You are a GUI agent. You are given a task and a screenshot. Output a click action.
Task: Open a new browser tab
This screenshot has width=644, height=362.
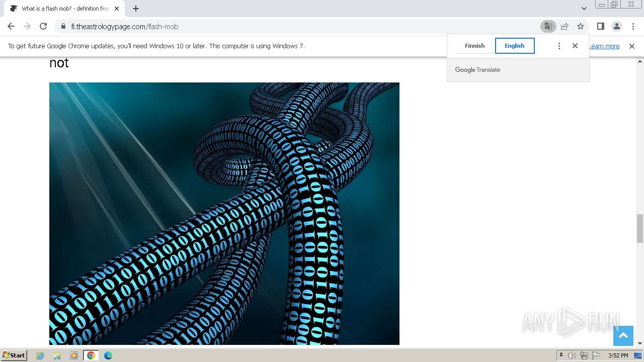(x=136, y=9)
